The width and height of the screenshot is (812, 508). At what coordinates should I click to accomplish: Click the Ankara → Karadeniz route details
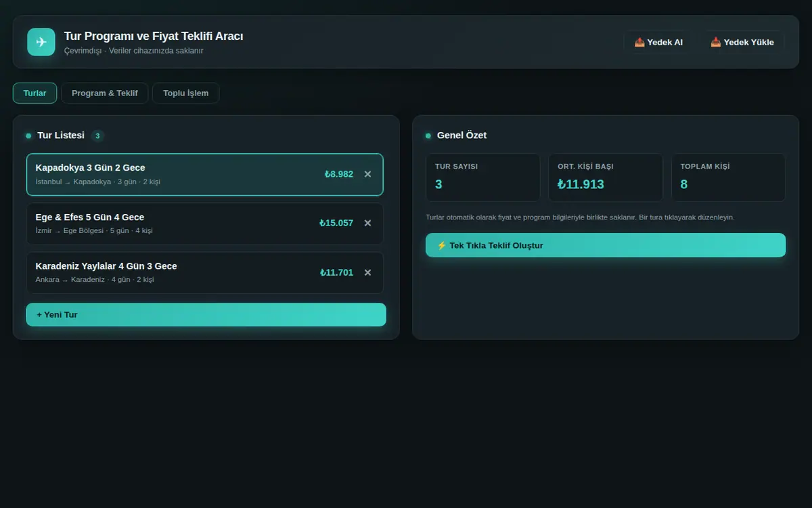click(x=95, y=280)
